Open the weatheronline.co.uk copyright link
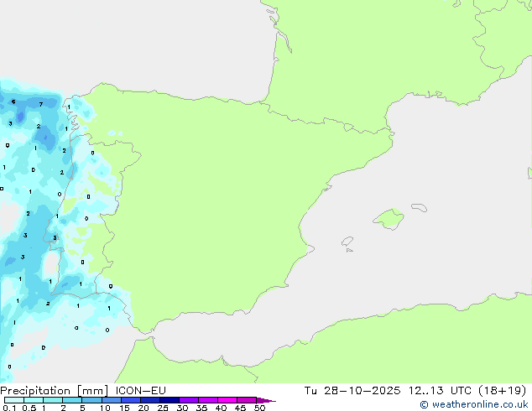The width and height of the screenshot is (532, 411). (x=474, y=404)
